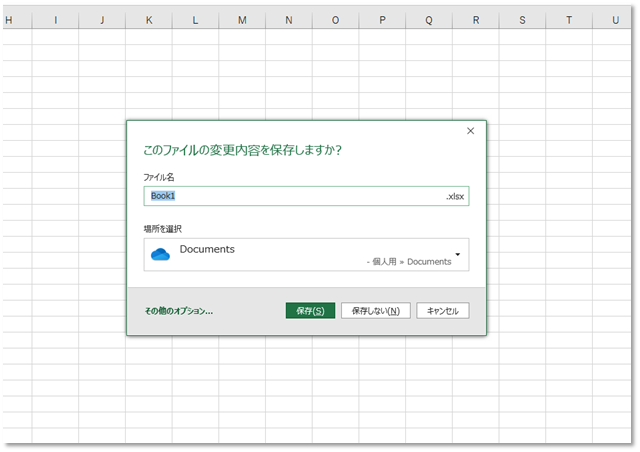Select column P header

[382, 20]
